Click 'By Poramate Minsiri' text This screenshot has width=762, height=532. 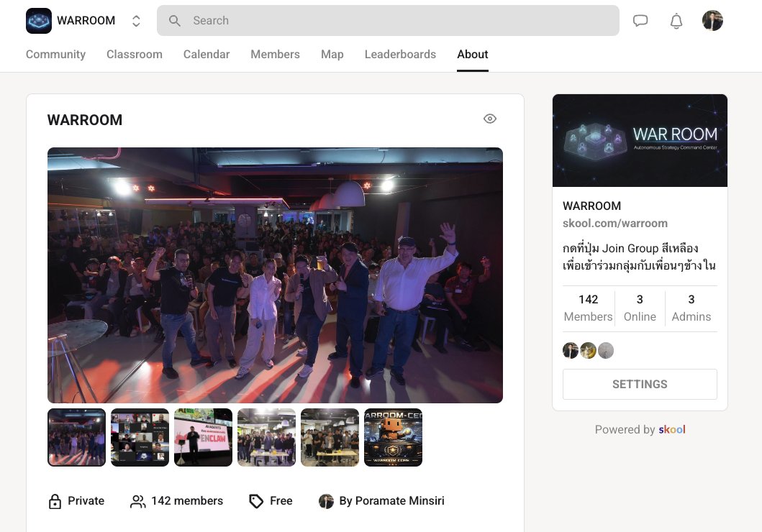pyautogui.click(x=391, y=501)
